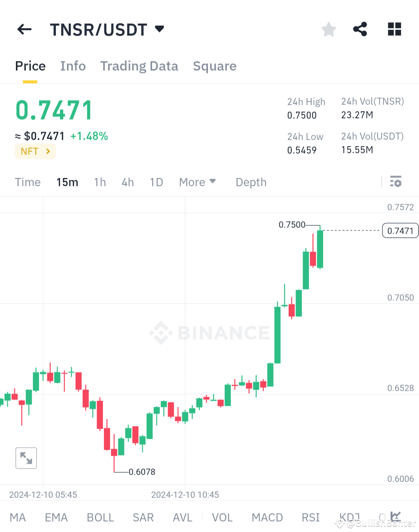Enable the VOL indicator

[x=222, y=517]
